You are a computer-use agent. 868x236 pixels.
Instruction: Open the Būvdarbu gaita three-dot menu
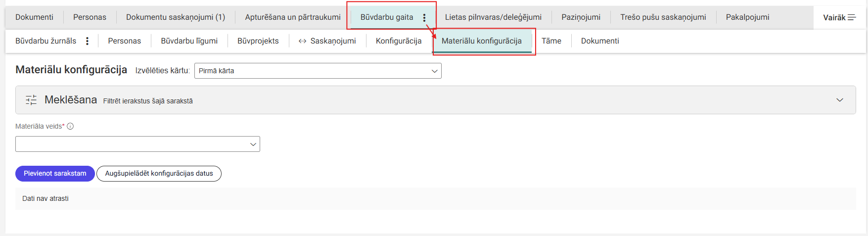coord(424,17)
